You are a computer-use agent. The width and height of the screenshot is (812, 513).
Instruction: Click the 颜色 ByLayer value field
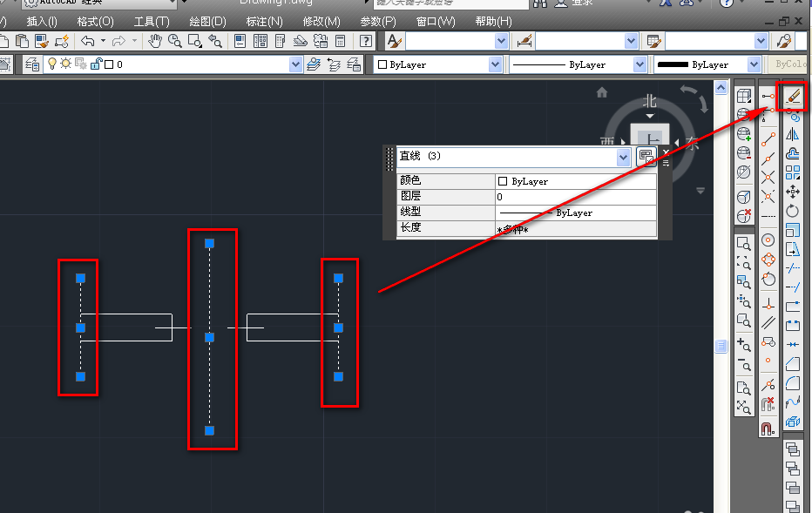[x=576, y=181]
